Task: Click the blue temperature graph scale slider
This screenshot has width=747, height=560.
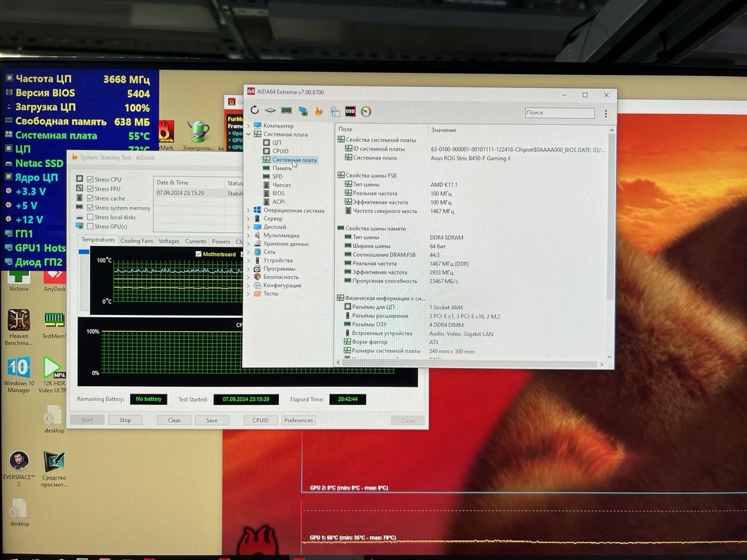Action: [83, 252]
